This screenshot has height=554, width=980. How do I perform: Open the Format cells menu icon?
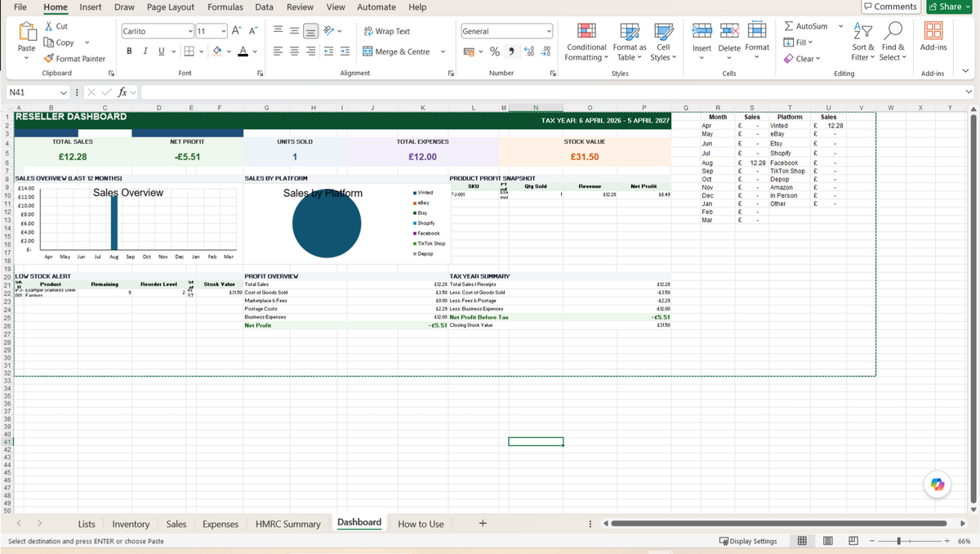(757, 30)
